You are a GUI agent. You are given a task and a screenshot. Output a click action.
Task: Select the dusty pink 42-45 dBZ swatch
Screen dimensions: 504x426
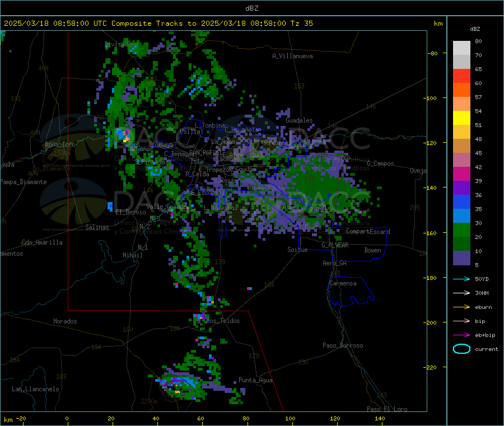[x=461, y=160]
